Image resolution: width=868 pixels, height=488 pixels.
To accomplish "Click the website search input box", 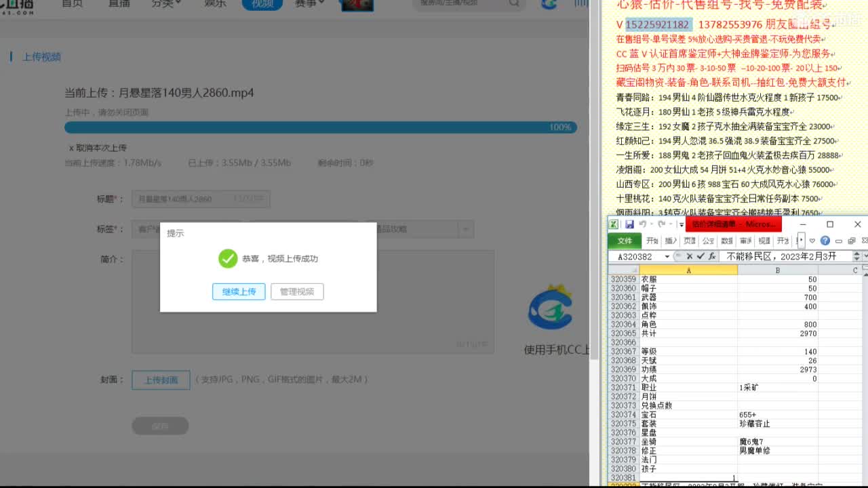I will pos(460,3).
